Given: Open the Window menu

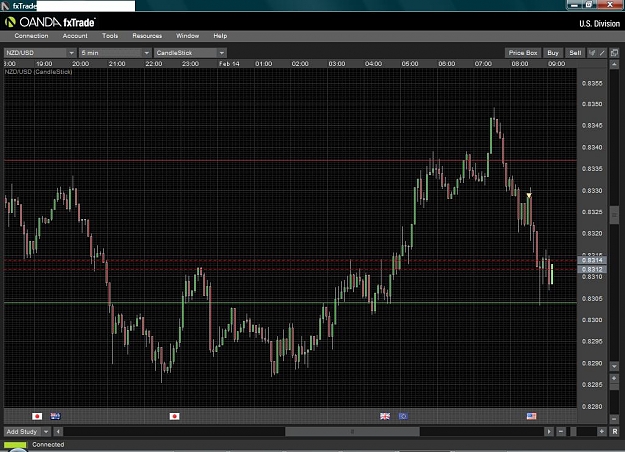Looking at the screenshot, I should 187,36.
